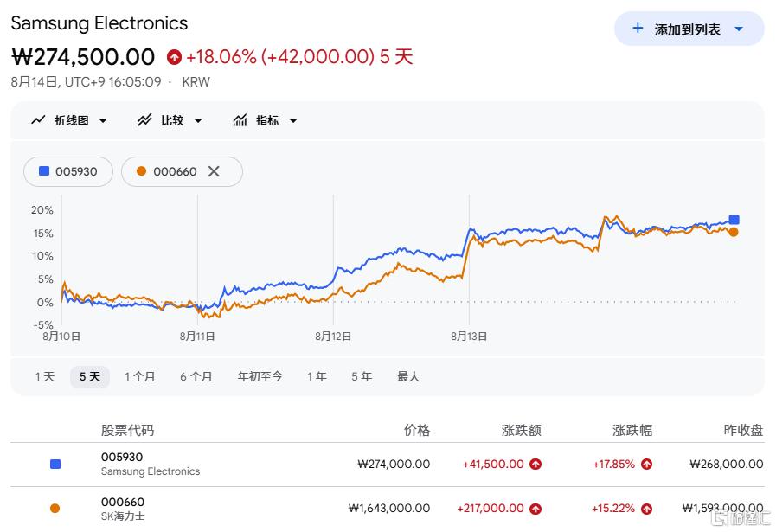Click the ₩274,000.00 price cell

point(394,465)
